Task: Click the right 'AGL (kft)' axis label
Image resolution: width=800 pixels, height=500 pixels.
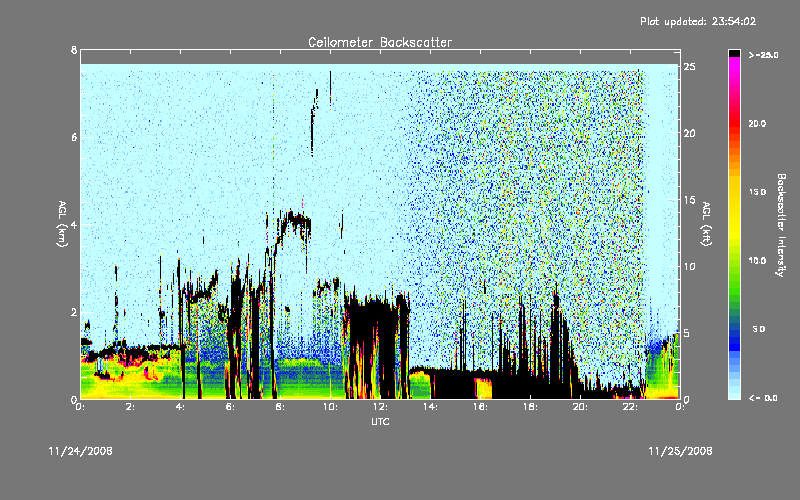Action: 706,224
